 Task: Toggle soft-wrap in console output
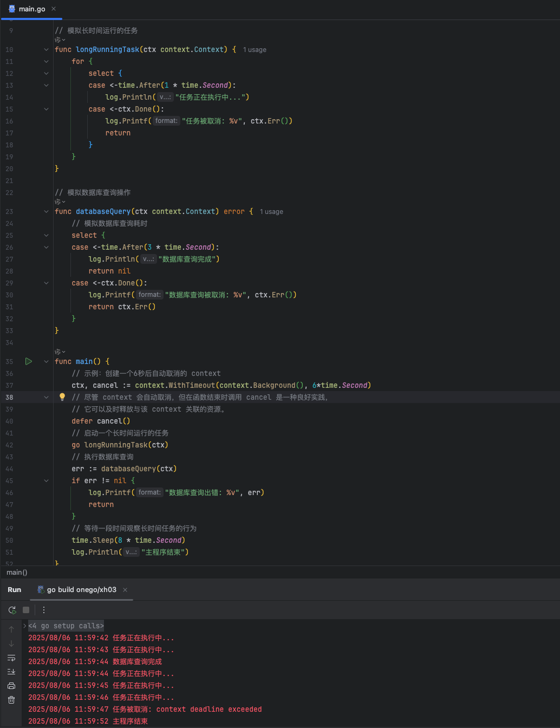click(11, 658)
